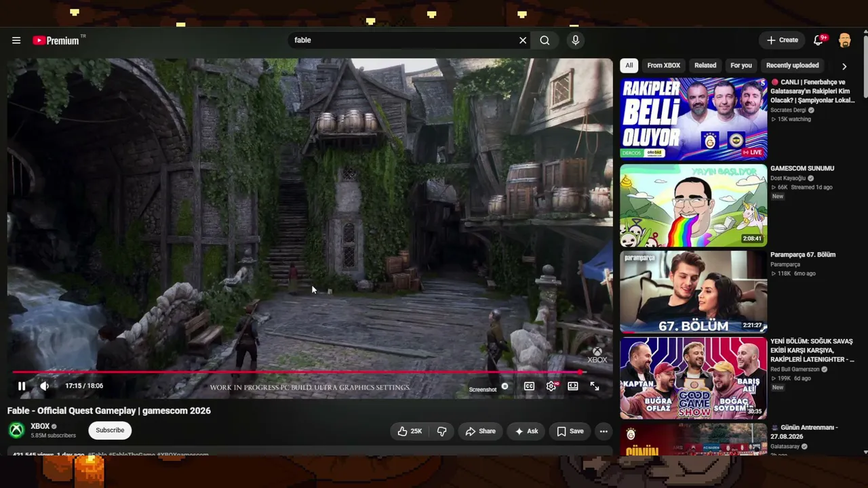The height and width of the screenshot is (488, 868).
Task: Click the 'Socrates Dergi' channel name
Action: click(x=788, y=110)
